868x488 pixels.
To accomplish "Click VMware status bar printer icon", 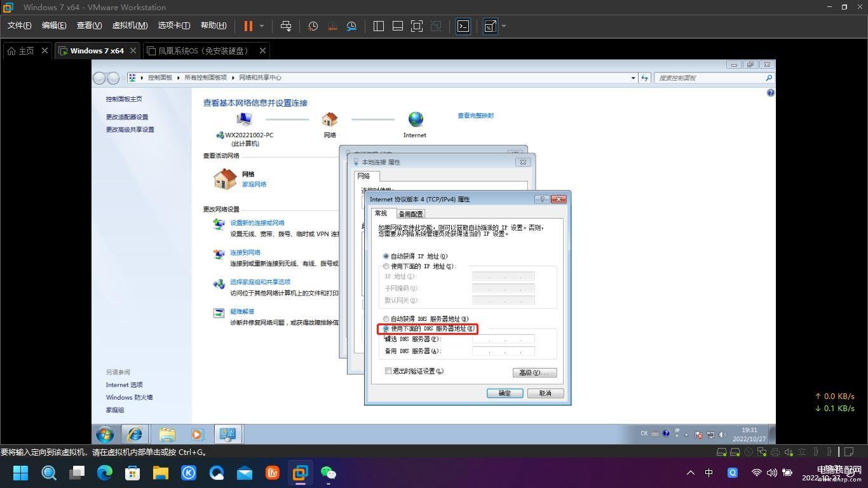I will (x=775, y=452).
